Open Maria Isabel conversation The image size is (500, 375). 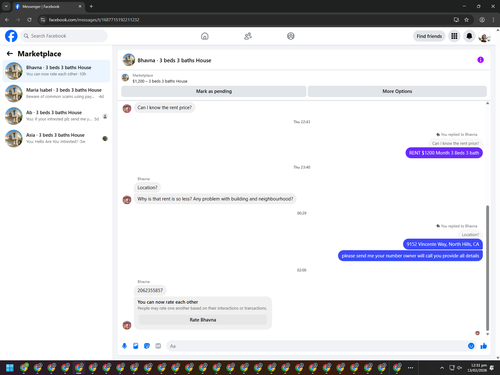click(56, 93)
